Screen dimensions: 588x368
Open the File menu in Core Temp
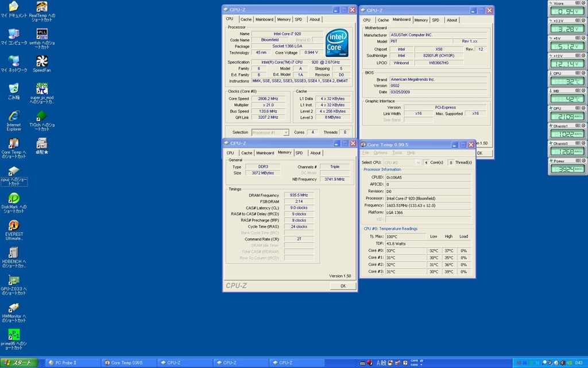(366, 153)
